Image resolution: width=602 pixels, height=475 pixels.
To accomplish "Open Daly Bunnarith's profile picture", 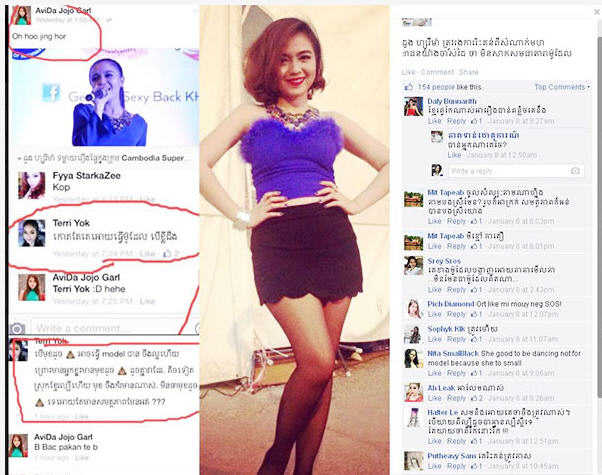I will pos(413,107).
